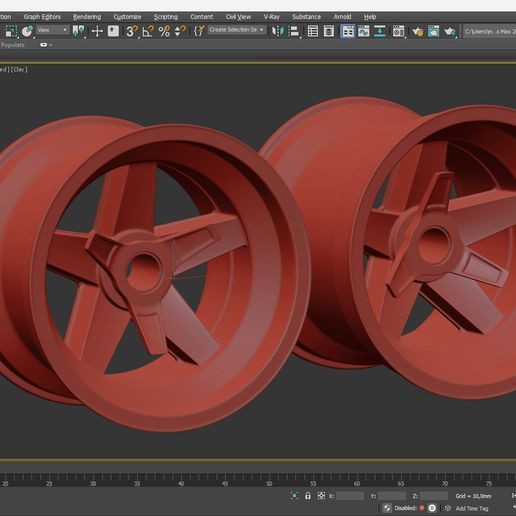The width and height of the screenshot is (516, 516).
Task: Toggle Isolate Selection in status bar
Action: [x=294, y=496]
